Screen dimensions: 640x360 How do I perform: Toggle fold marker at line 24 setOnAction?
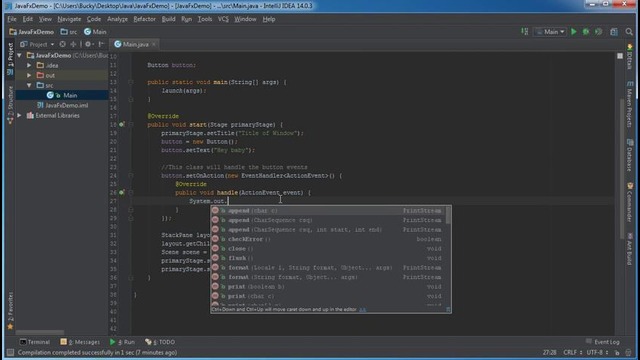point(131,176)
